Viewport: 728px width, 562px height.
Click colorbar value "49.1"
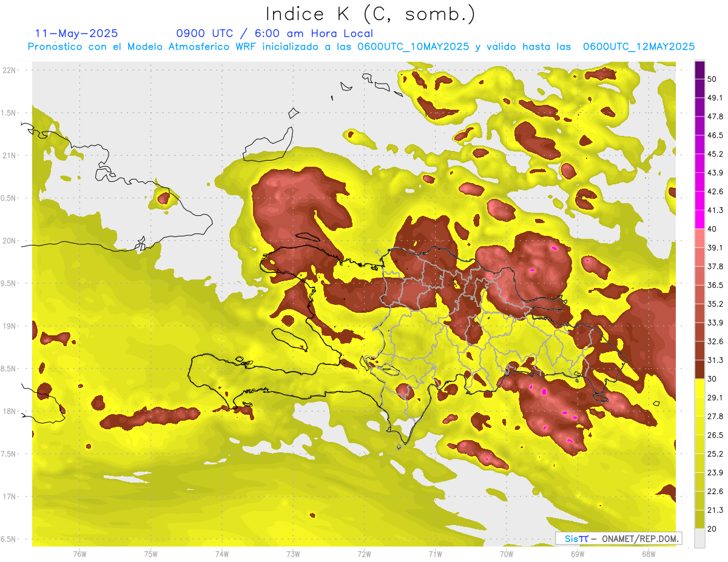716,98
